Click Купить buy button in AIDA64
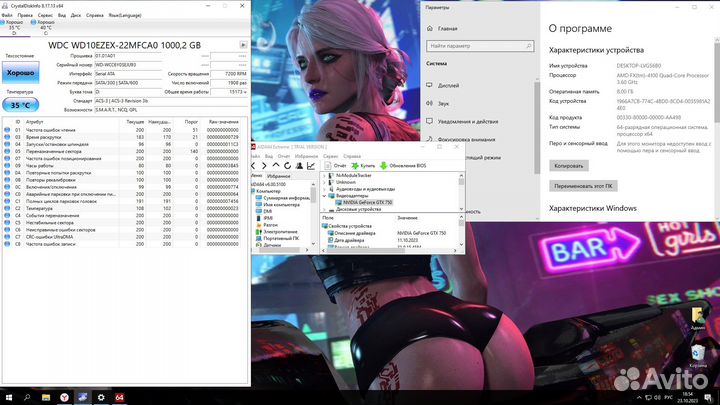 coord(363,165)
